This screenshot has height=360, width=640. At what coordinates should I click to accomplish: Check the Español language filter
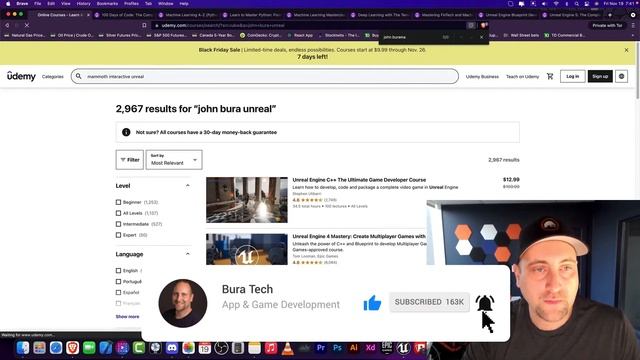coord(118,293)
